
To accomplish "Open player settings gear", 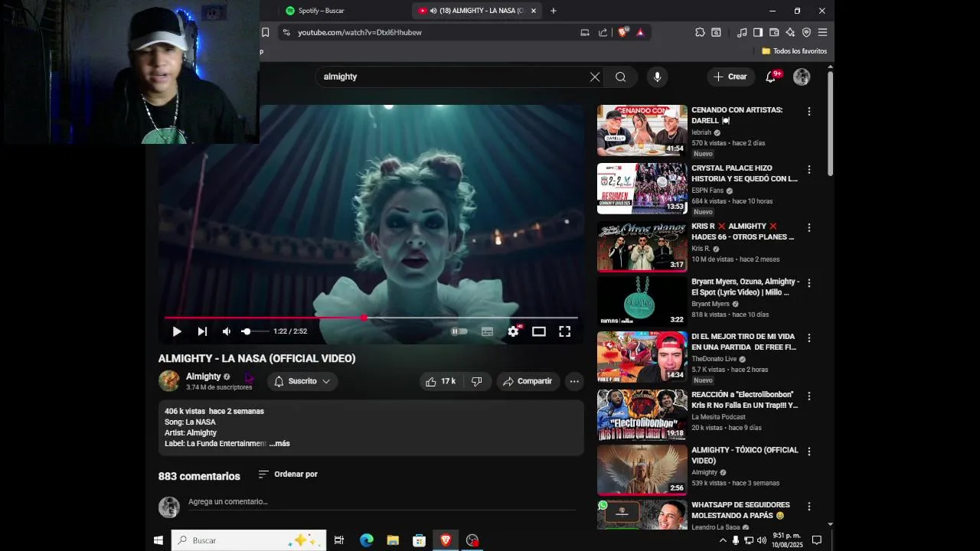I will 513,331.
